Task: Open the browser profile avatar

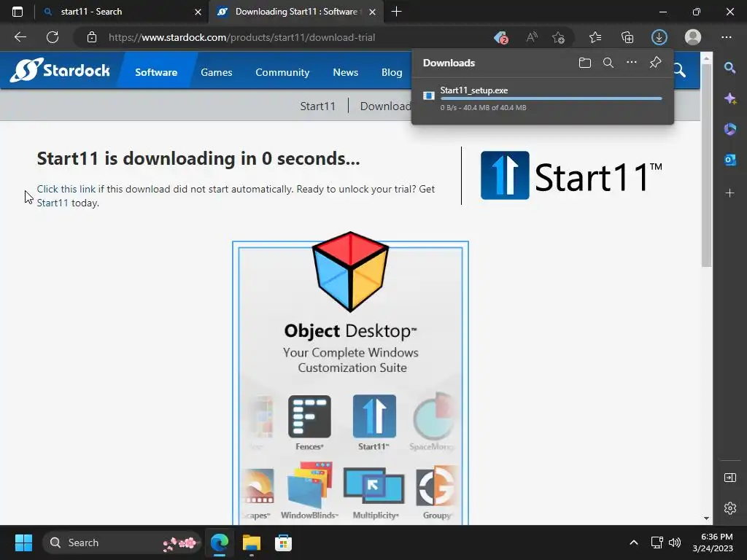Action: pyautogui.click(x=693, y=37)
